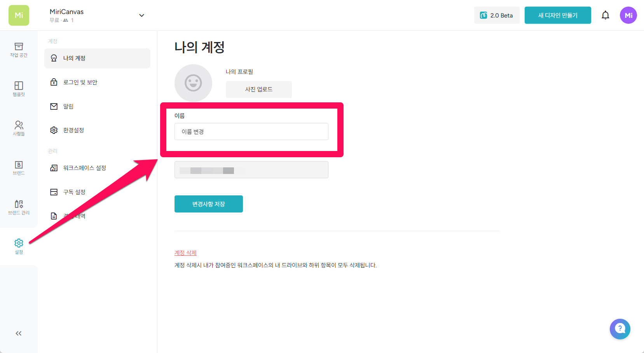Open the blue help chat bubble
This screenshot has height=353, width=644.
620,329
